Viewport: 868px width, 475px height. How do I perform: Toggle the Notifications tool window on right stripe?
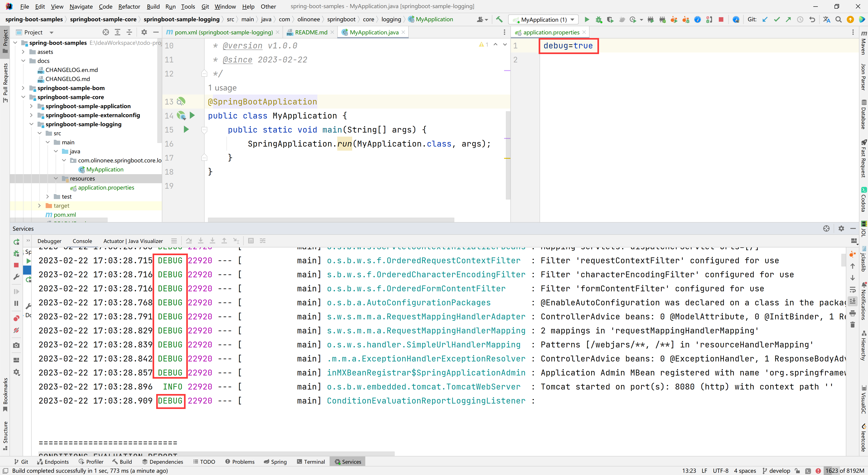(x=864, y=301)
